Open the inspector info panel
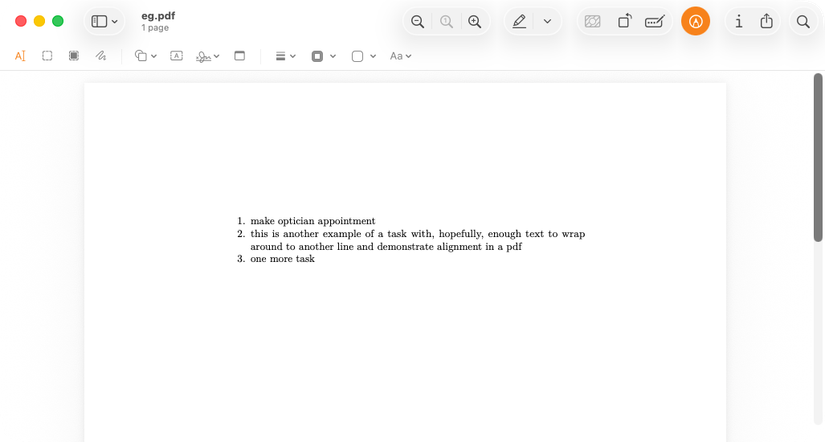This screenshot has width=825, height=442. click(x=738, y=21)
